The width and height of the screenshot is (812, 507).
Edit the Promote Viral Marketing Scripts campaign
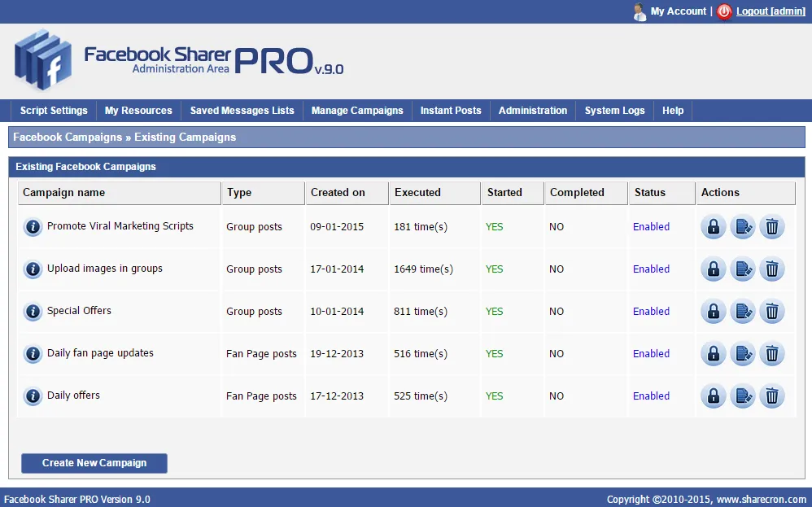pyautogui.click(x=742, y=227)
